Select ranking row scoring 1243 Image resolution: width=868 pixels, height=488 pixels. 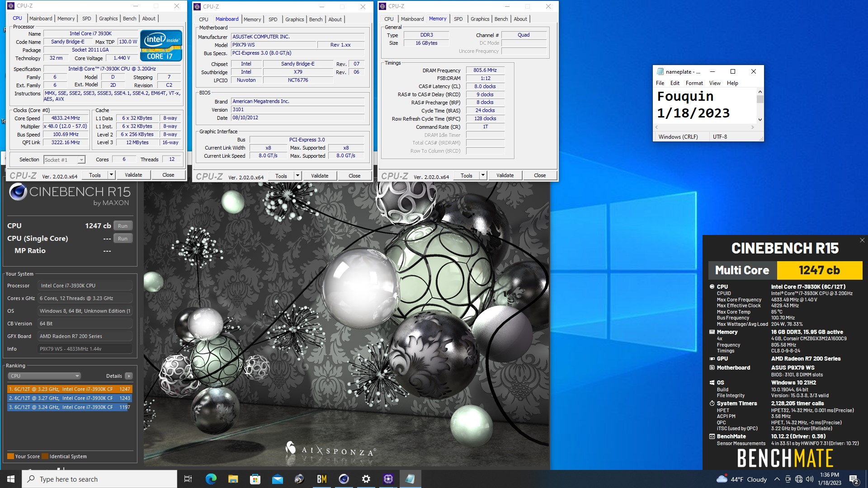(x=70, y=398)
